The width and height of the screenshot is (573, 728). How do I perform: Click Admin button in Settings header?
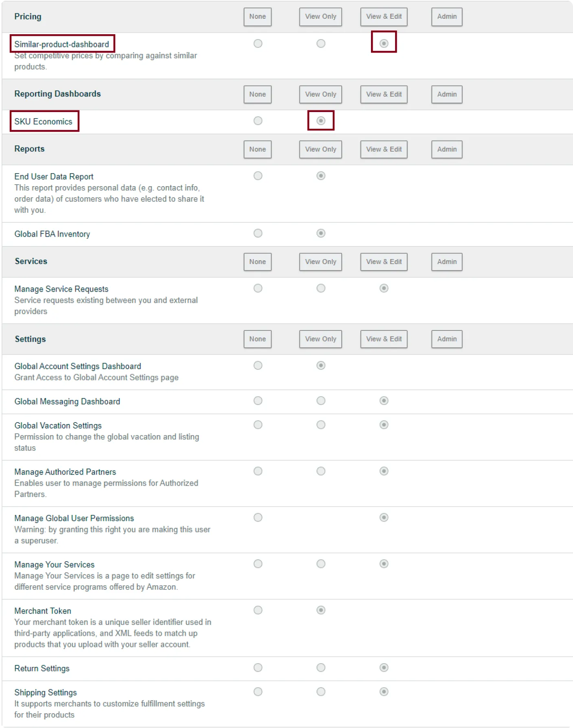tap(447, 339)
